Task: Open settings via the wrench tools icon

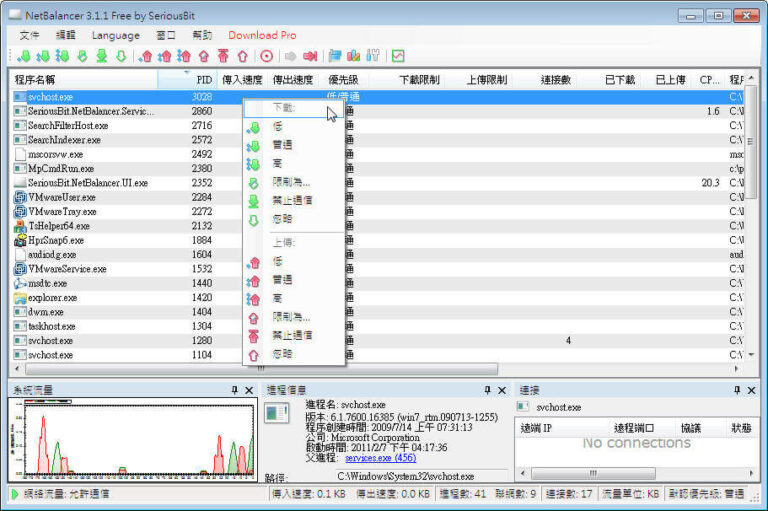Action: pos(373,56)
